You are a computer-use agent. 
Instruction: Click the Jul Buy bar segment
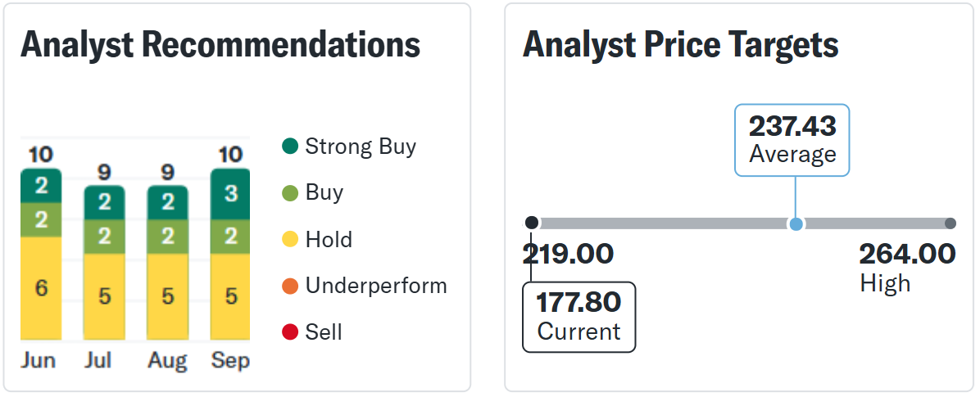tap(104, 237)
